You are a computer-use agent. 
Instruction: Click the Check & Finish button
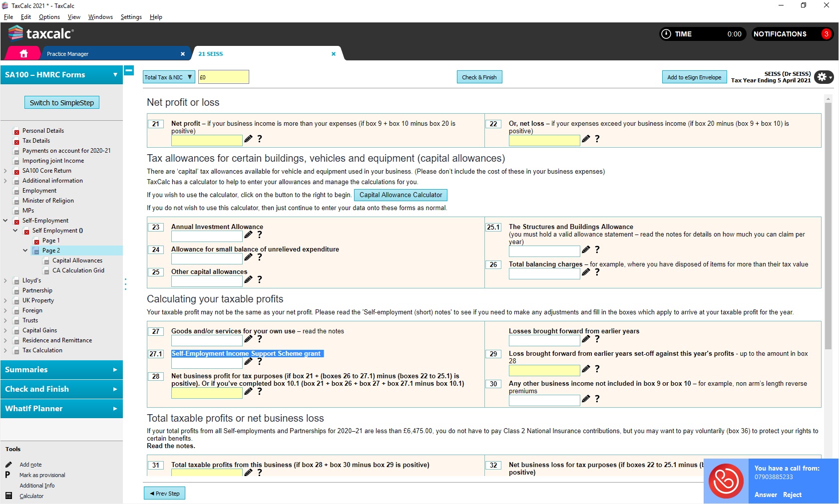point(479,77)
